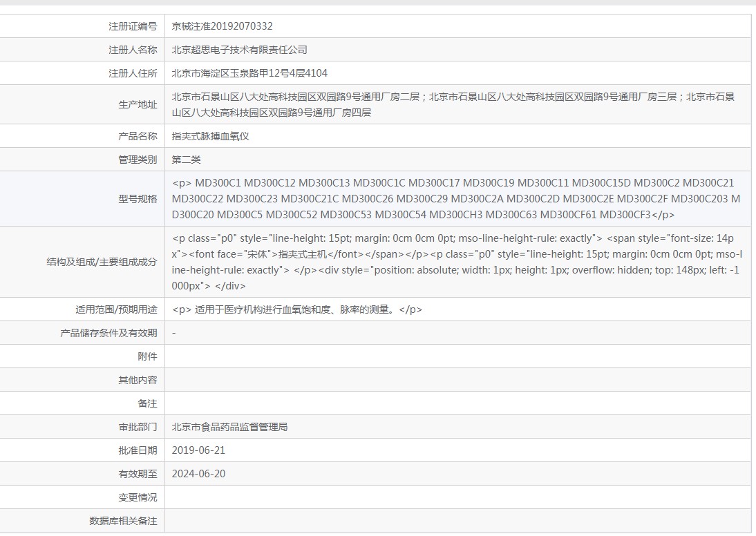Click the 其他内容 label
The image size is (756, 536).
(138, 381)
